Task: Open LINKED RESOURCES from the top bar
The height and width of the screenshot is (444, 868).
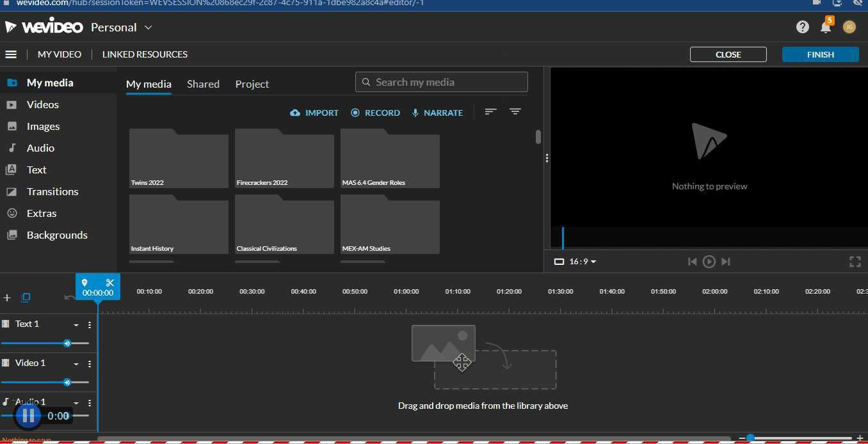Action: 145,54
